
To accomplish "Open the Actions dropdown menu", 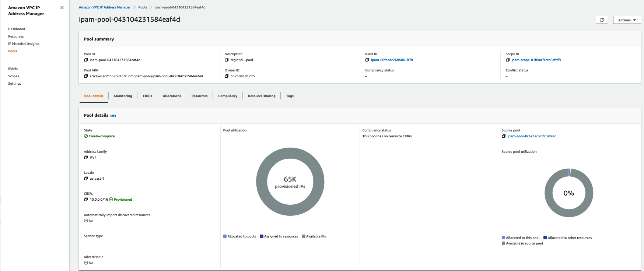I will coord(627,20).
